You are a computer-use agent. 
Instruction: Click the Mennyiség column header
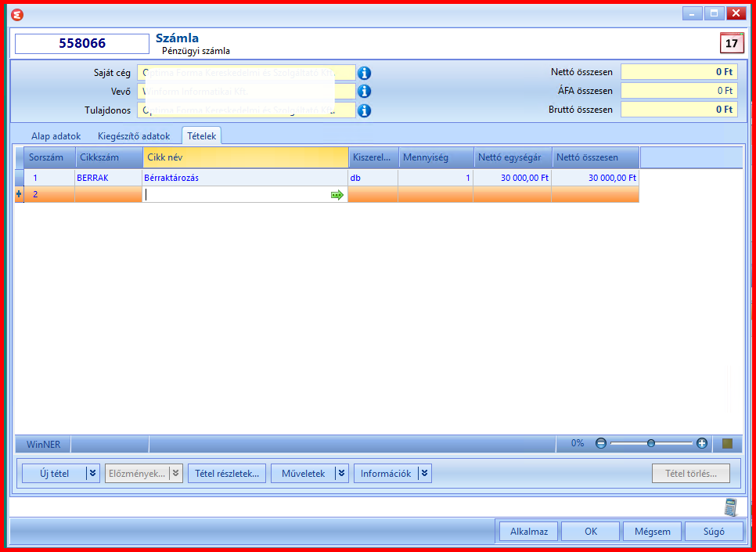pos(437,157)
